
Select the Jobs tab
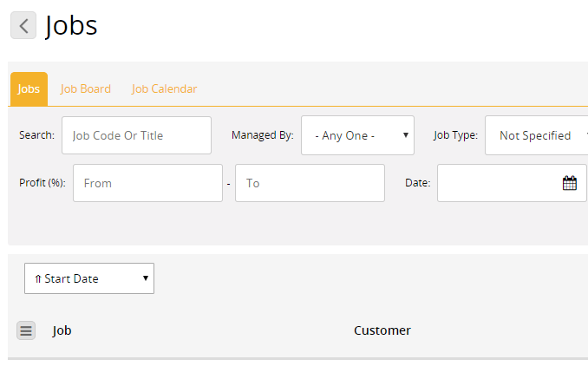coord(29,88)
